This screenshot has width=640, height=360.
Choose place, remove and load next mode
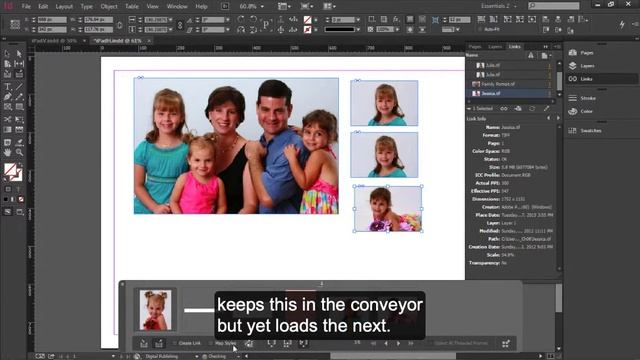[x=272, y=343]
